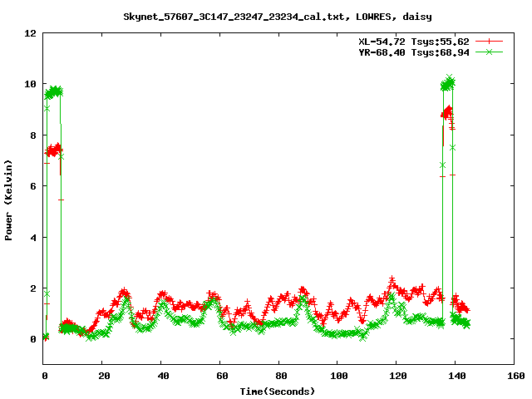Click y-axis tick label 6
Screen dimensions: 532x399
33,186
